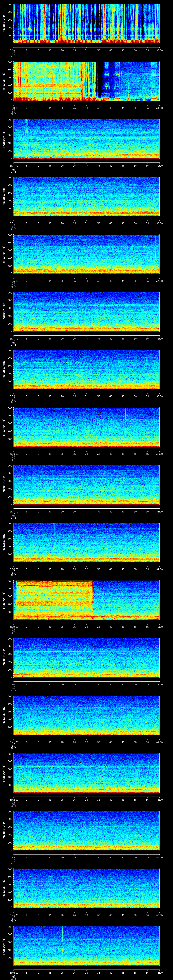The image size is (173, 980).
Task: View the 5:34:00 spectrogram panel
Action: coord(87,312)
